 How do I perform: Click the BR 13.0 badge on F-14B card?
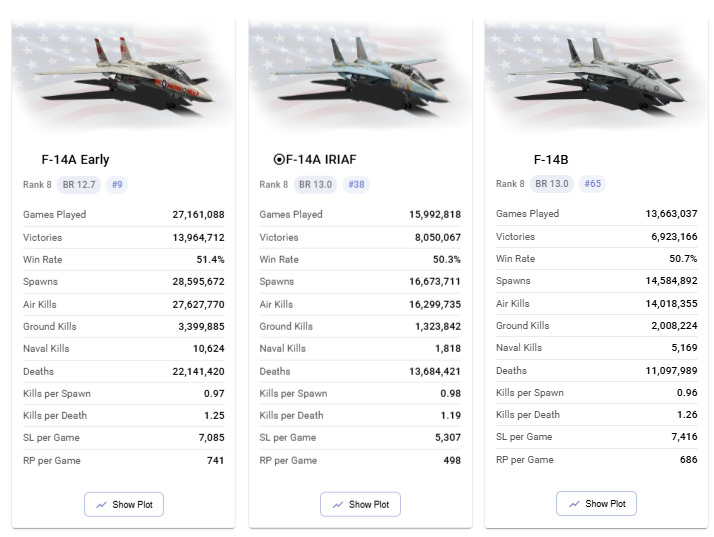pos(551,184)
